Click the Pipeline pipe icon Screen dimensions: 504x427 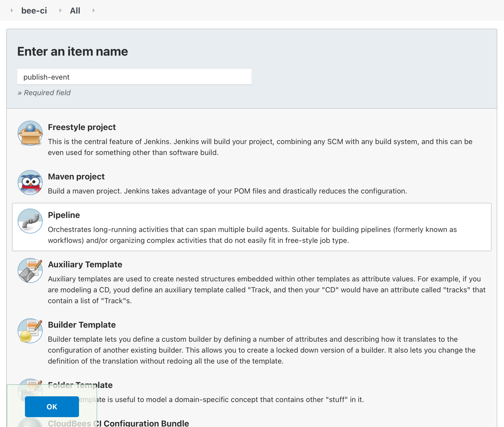point(30,221)
